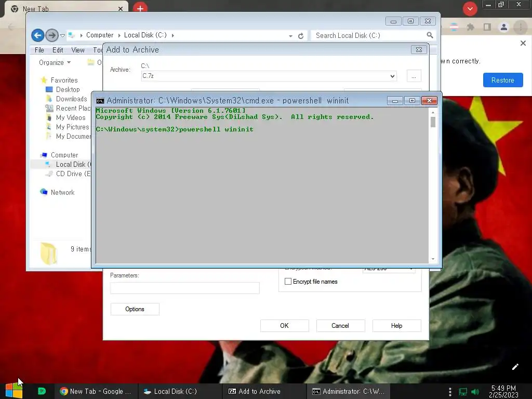Open the Windows Start button
Screen dimensions: 532x399
click(x=14, y=391)
